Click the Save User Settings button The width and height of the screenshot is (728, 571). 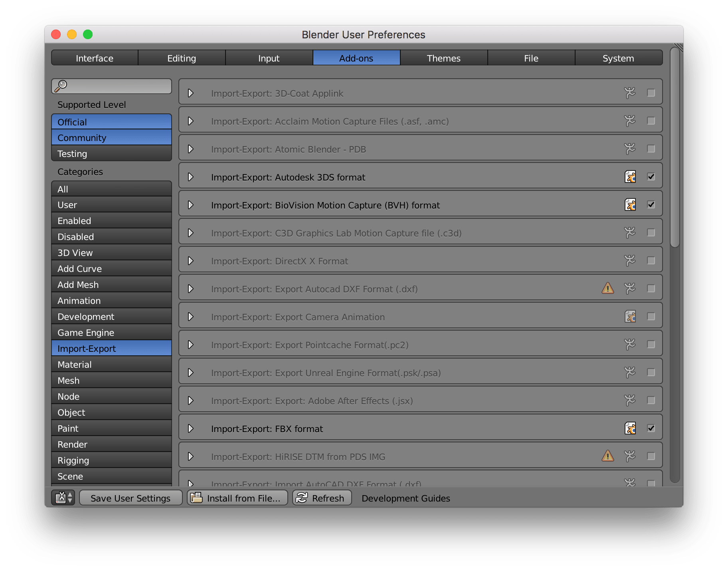tap(131, 498)
